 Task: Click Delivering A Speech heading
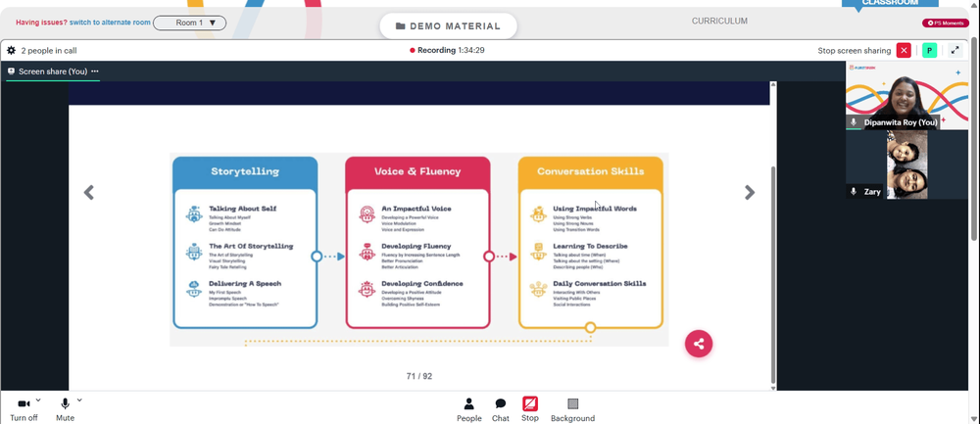245,284
